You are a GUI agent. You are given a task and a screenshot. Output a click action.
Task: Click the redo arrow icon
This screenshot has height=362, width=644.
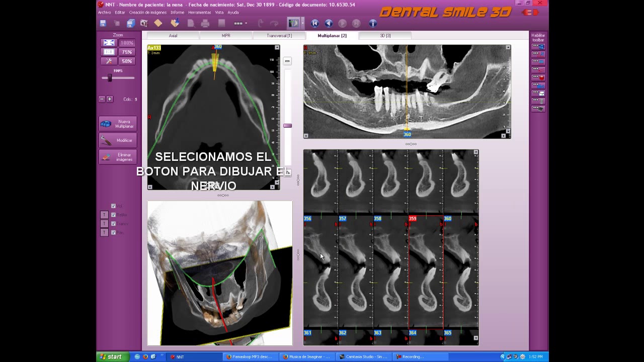click(274, 23)
